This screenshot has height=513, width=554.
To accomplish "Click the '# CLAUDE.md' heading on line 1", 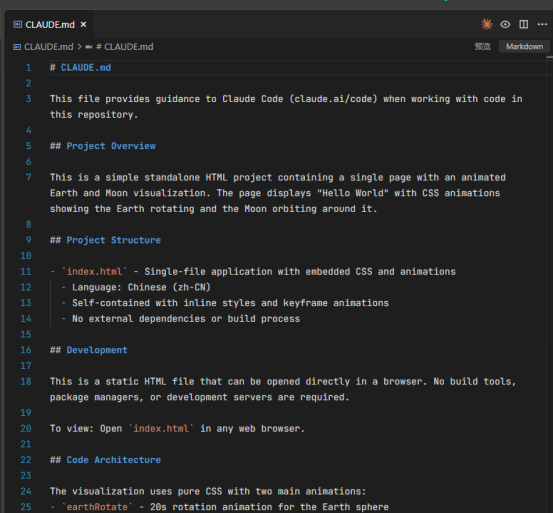I will coord(80,67).
